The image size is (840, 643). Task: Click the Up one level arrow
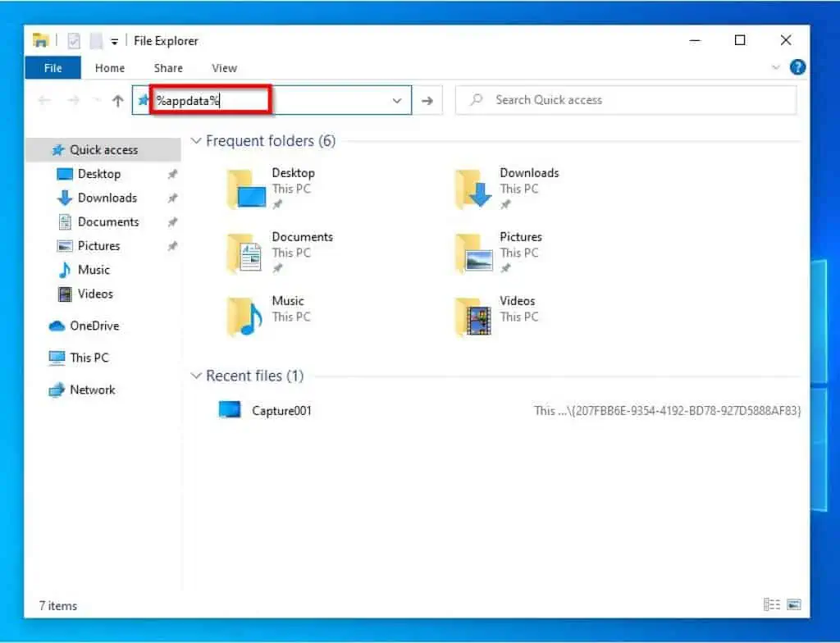click(x=118, y=100)
